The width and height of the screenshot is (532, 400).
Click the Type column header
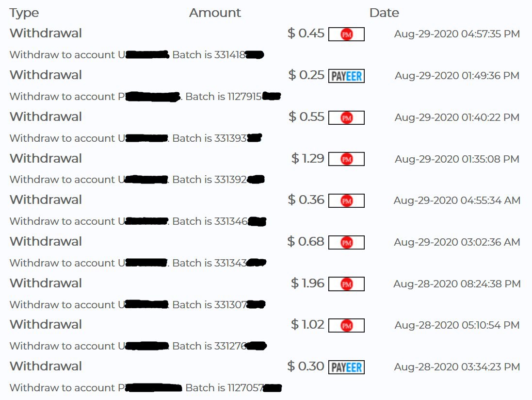(24, 13)
